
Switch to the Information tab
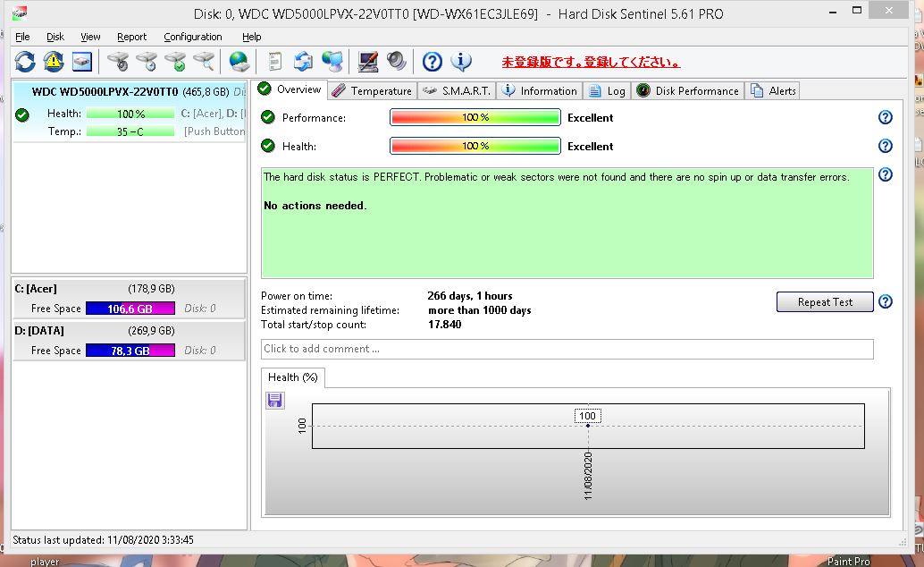pos(540,91)
